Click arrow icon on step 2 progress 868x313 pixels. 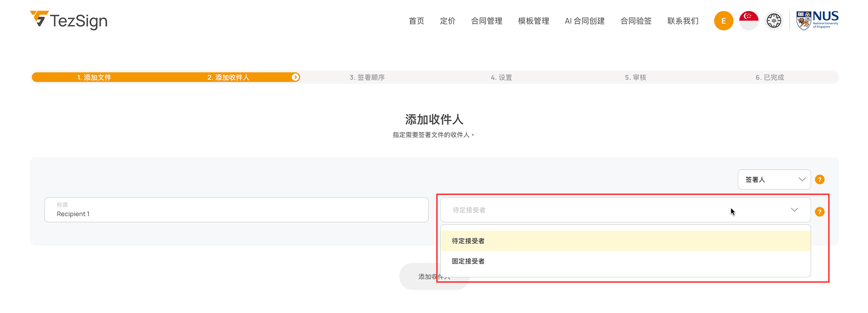tap(295, 77)
